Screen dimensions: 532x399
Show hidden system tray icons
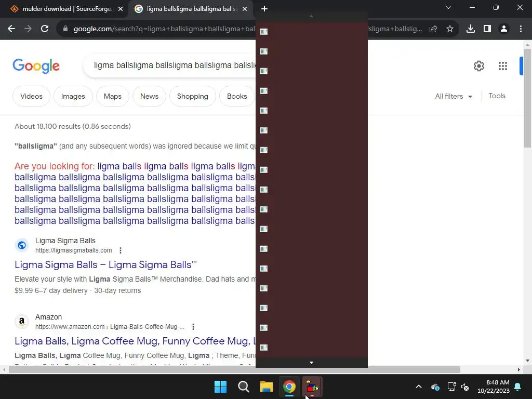click(419, 387)
